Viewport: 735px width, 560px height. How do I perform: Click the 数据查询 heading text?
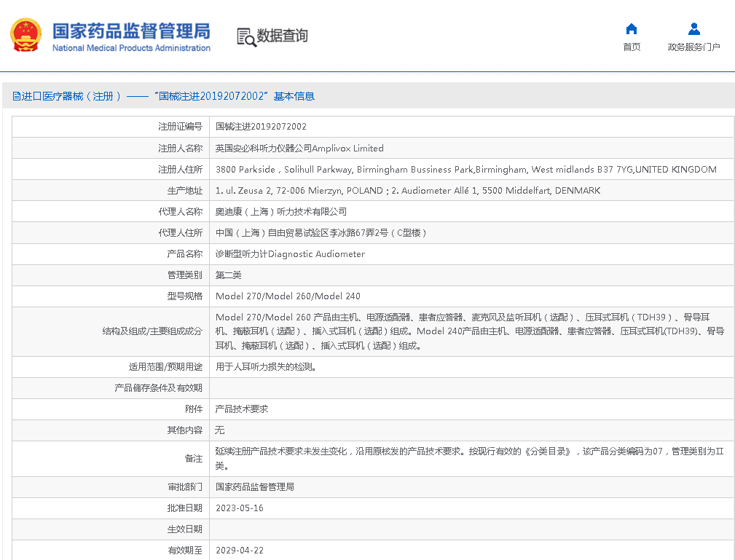click(x=282, y=36)
